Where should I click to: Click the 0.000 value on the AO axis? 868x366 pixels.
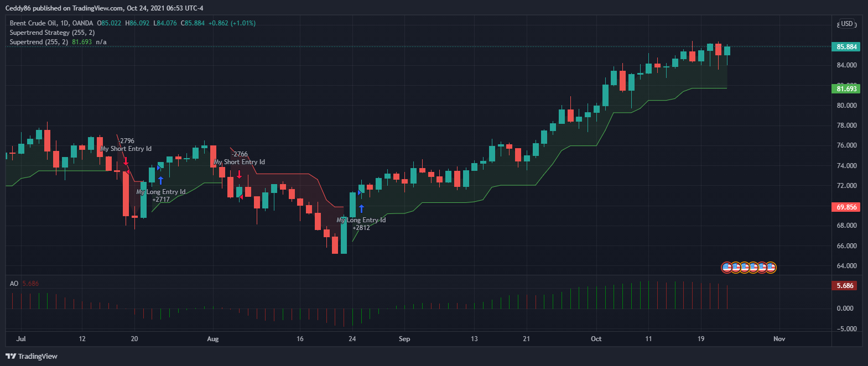tap(845, 309)
